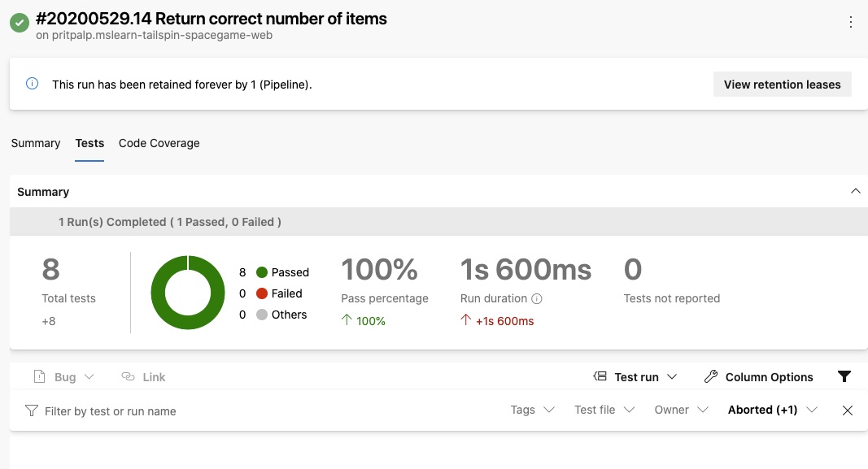Open the more actions vertical ellipsis menu
868x469 pixels.
point(850,22)
